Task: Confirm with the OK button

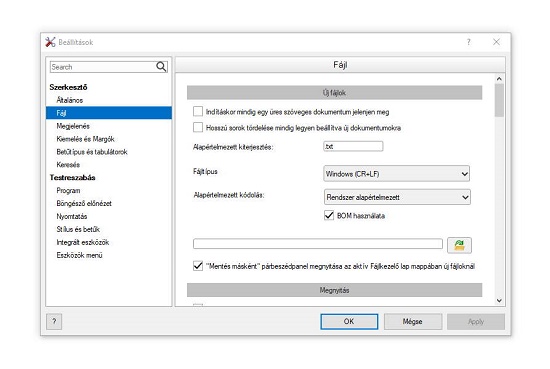Action: click(x=349, y=321)
